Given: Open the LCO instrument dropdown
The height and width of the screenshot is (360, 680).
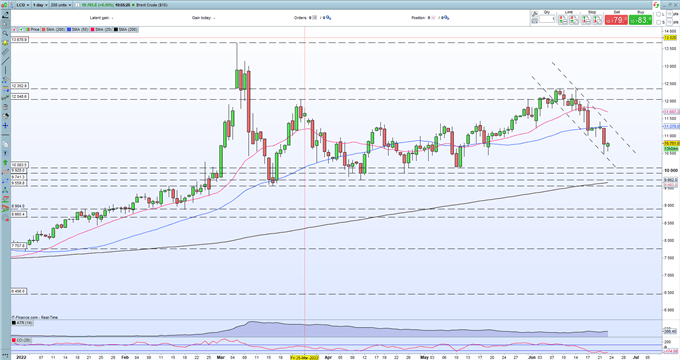Looking at the screenshot, I should coord(22,5).
